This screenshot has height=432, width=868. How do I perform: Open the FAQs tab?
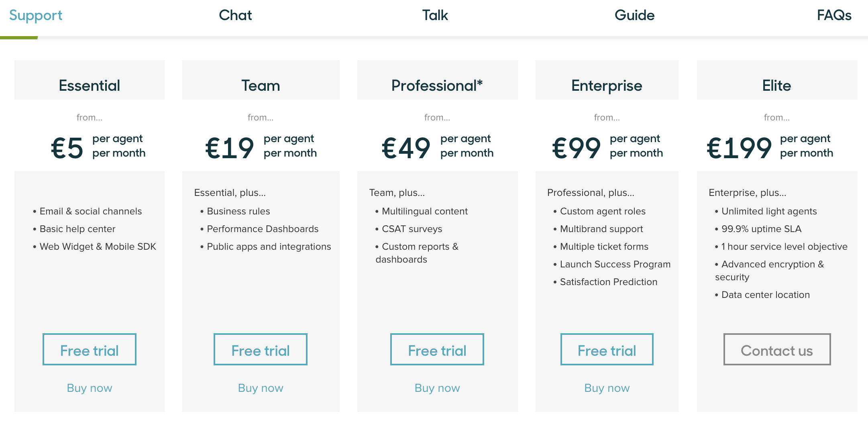click(x=834, y=15)
